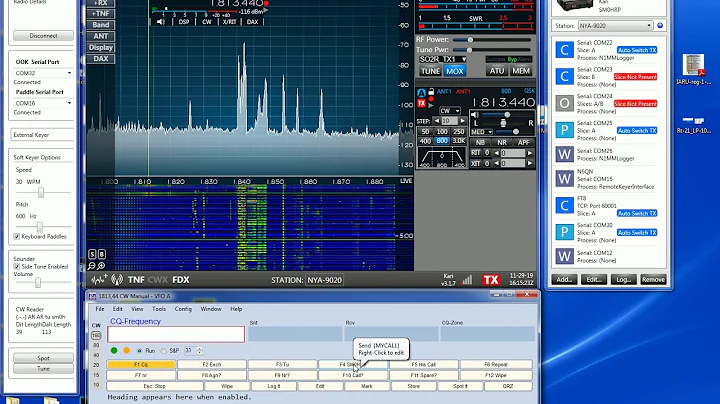Toggle NR noise reduction
Image resolution: width=720 pixels, height=404 pixels.
(x=502, y=142)
